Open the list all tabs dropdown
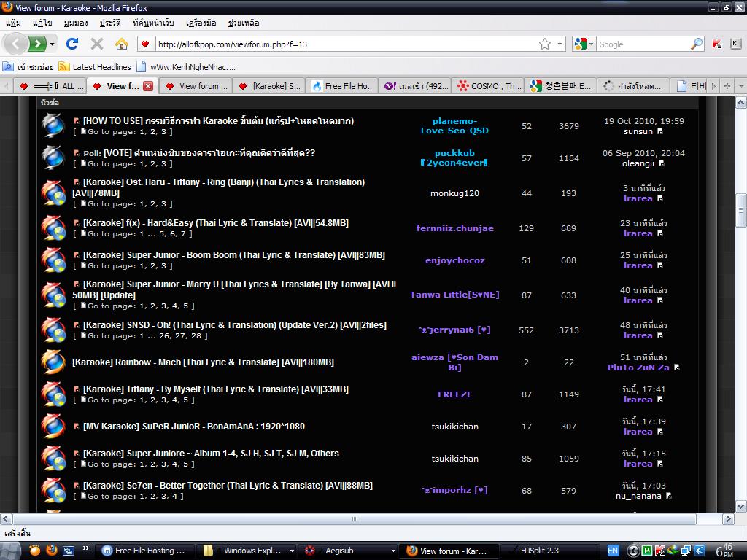This screenshot has height=560, width=747. (741, 86)
